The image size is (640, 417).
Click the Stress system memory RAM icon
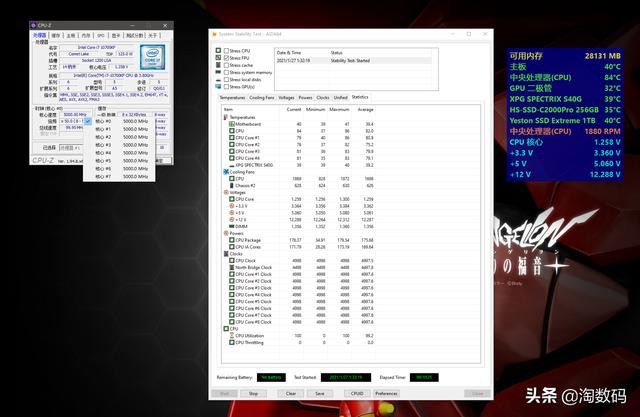click(x=218, y=72)
